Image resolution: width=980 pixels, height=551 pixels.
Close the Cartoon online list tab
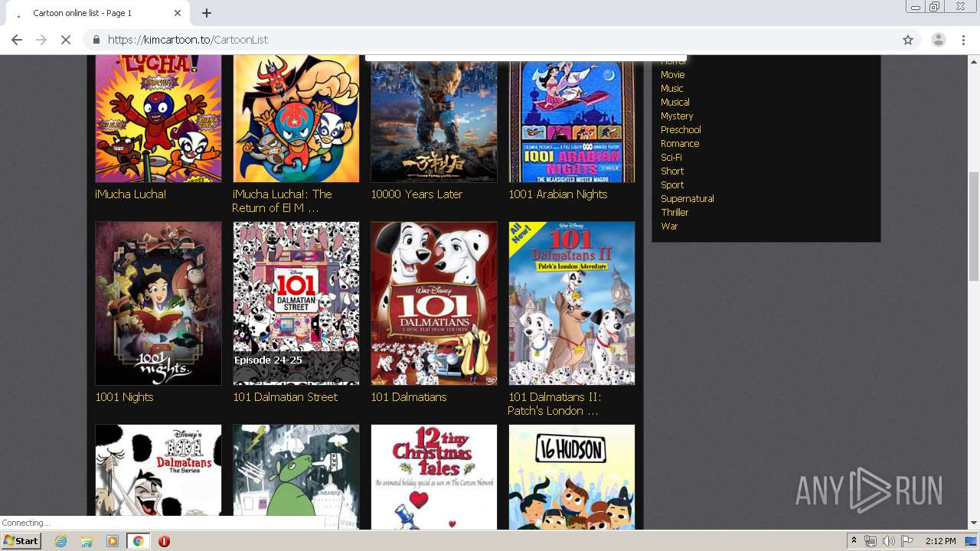(178, 13)
